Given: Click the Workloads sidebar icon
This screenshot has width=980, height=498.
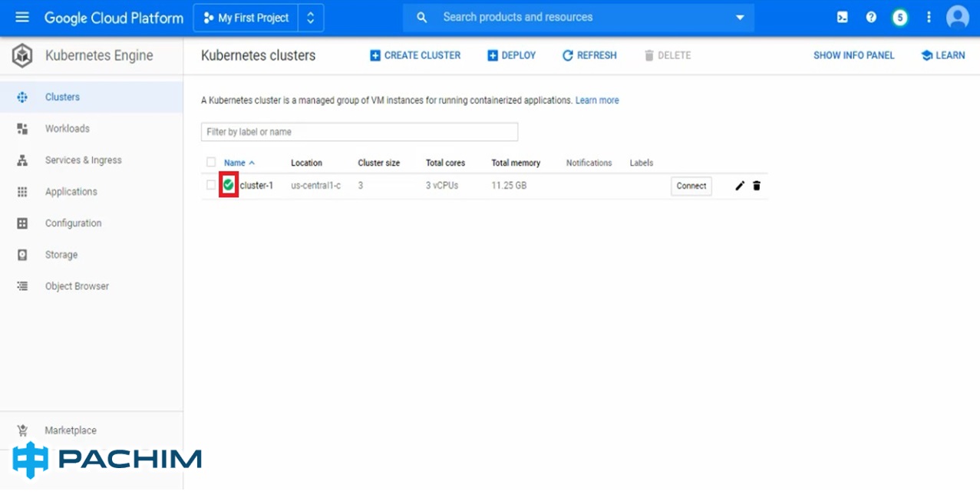Looking at the screenshot, I should (x=22, y=129).
